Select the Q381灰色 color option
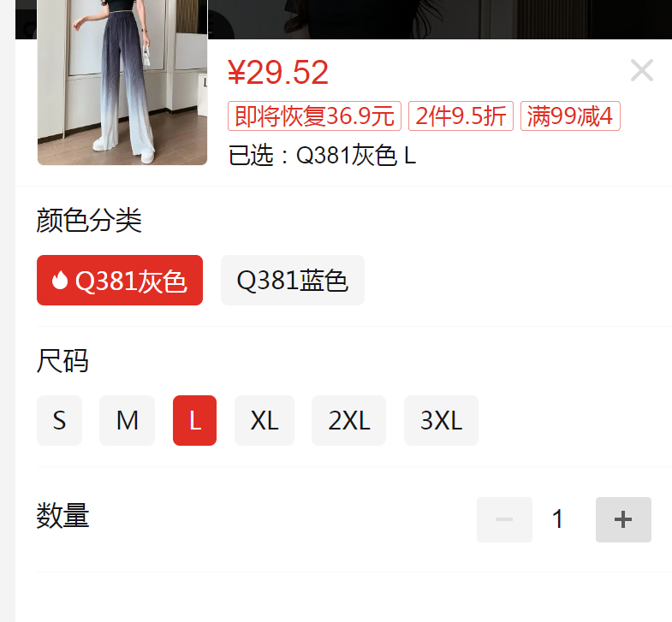 (x=120, y=280)
